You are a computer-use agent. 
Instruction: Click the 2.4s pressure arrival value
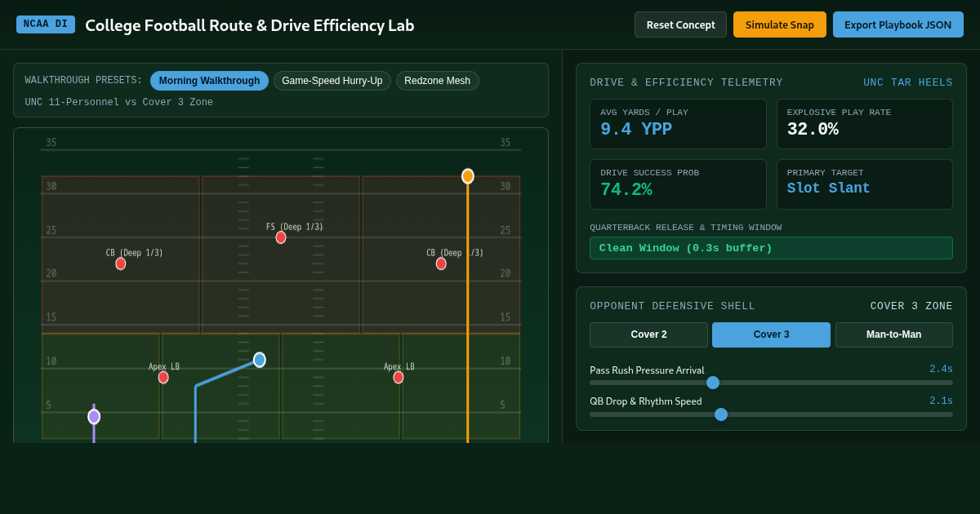click(941, 369)
